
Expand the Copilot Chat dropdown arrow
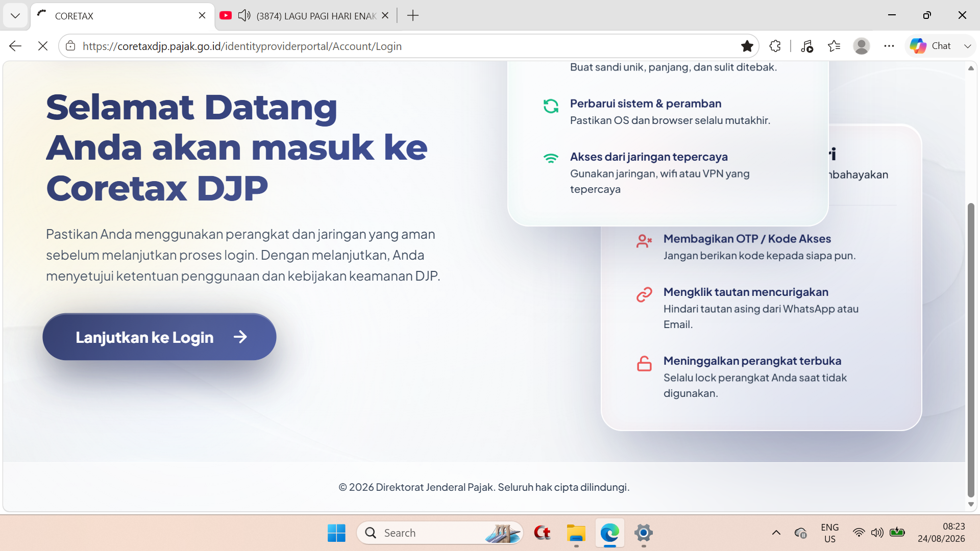967,46
